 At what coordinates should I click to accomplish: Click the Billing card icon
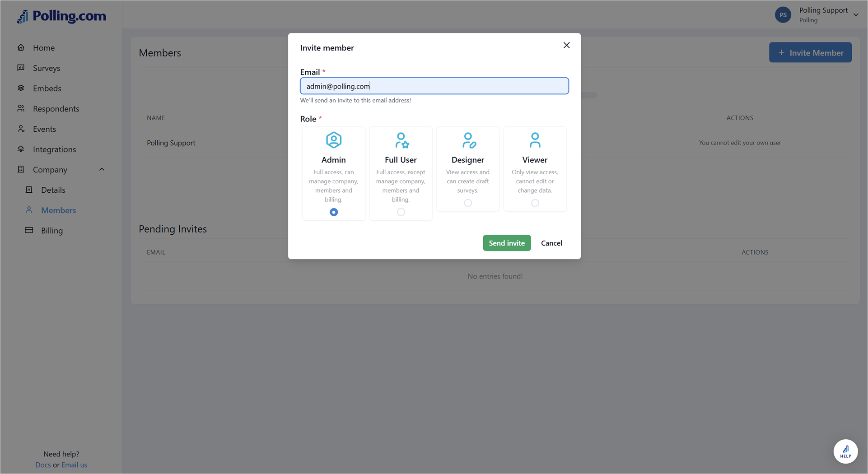pos(29,230)
